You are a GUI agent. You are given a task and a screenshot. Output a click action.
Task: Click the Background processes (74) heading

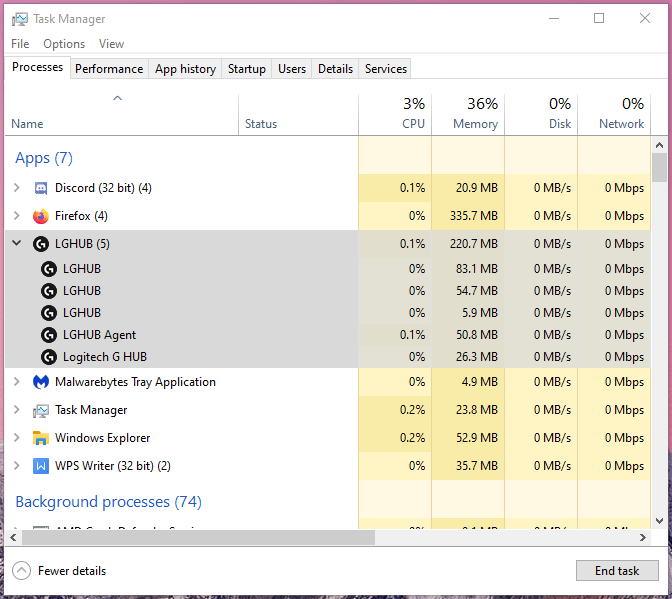tap(108, 502)
